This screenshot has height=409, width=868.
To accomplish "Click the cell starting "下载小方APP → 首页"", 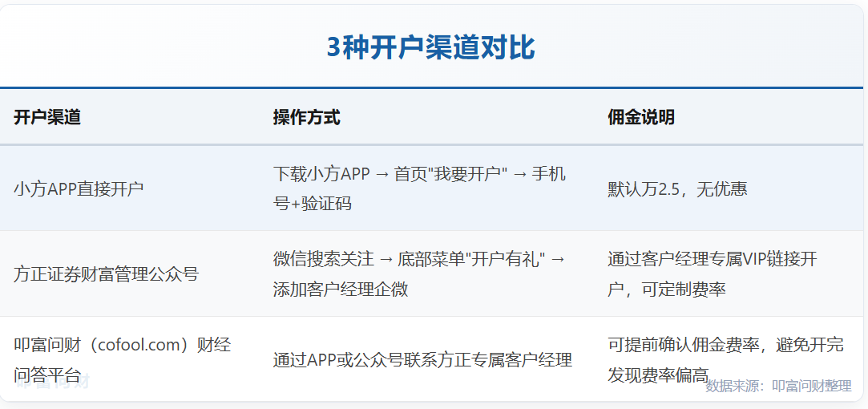I will (420, 188).
